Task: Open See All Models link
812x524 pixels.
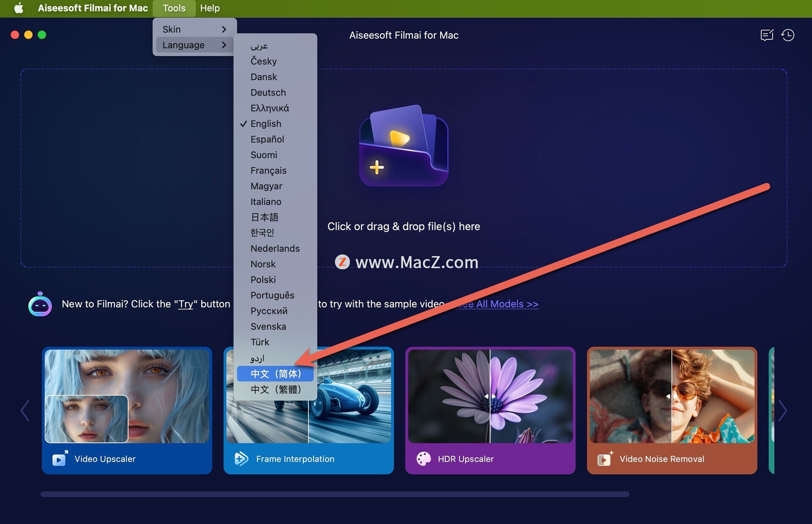Action: [x=498, y=304]
